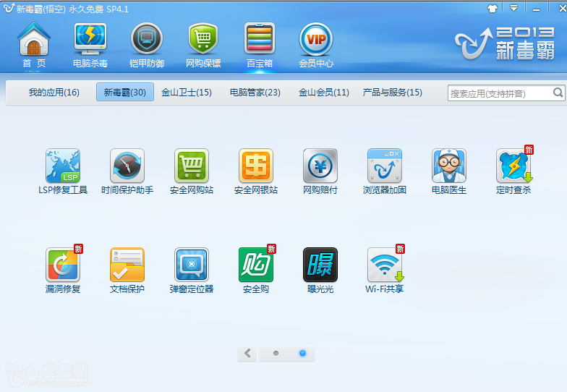Select the 新毒霸(30) tab
Viewport: 567px width, 392px height.
pos(125,93)
